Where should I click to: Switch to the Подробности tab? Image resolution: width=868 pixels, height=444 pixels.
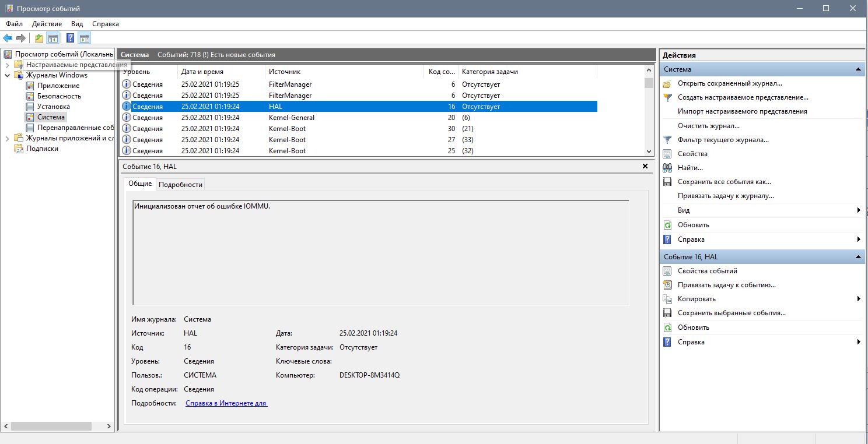(x=180, y=184)
